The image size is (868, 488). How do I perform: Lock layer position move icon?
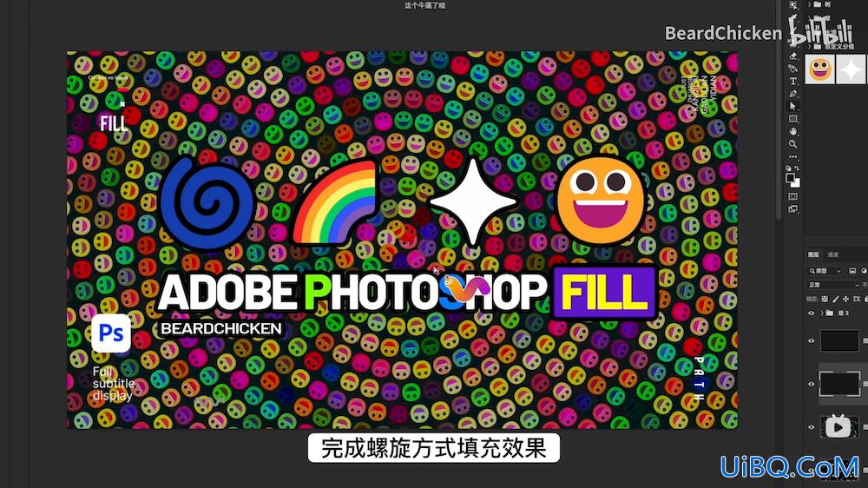(845, 299)
